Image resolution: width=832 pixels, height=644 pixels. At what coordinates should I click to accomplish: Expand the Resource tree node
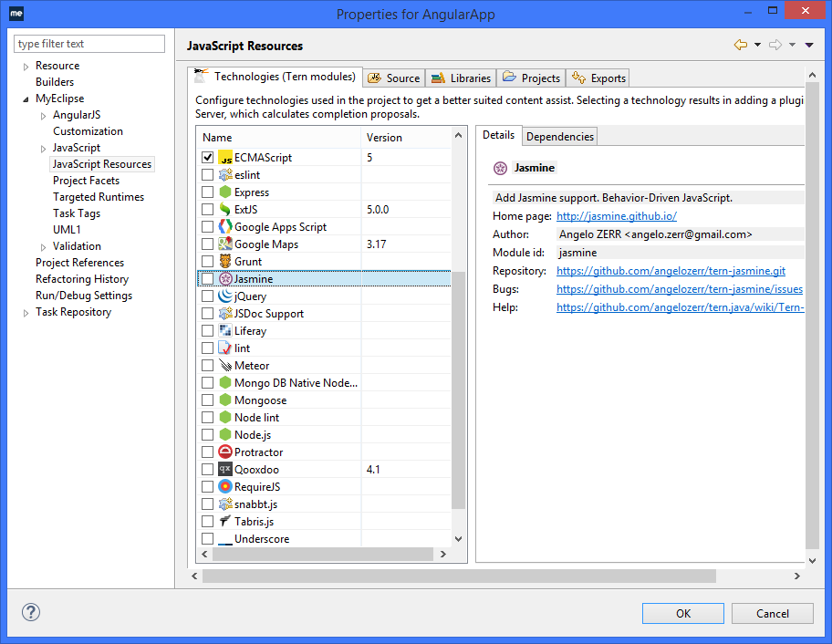26,67
